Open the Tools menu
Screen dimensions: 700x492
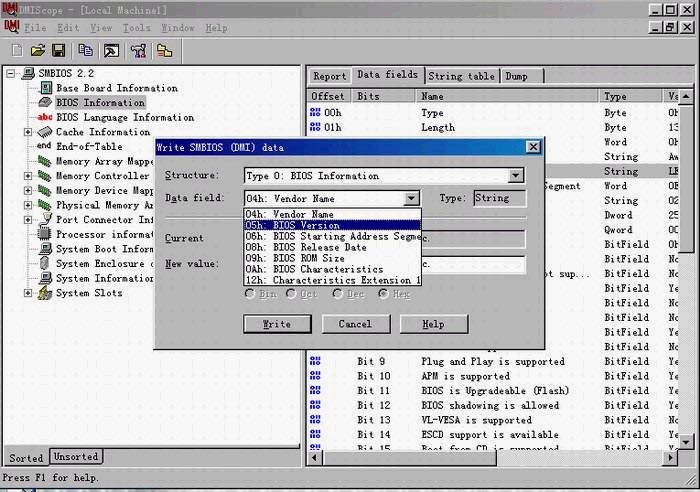[x=136, y=28]
